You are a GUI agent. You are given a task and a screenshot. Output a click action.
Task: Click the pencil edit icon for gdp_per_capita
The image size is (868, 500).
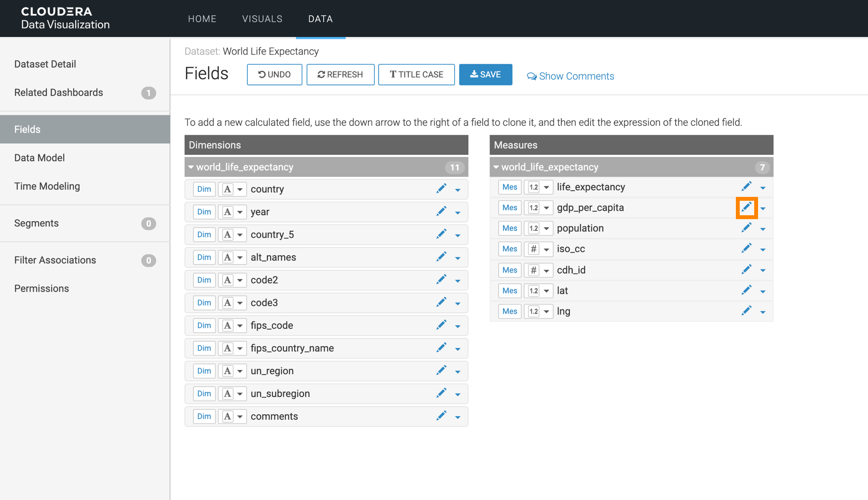click(746, 208)
